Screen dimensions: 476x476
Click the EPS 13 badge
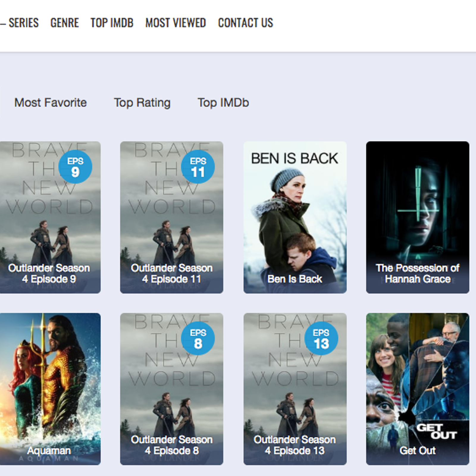point(321,338)
